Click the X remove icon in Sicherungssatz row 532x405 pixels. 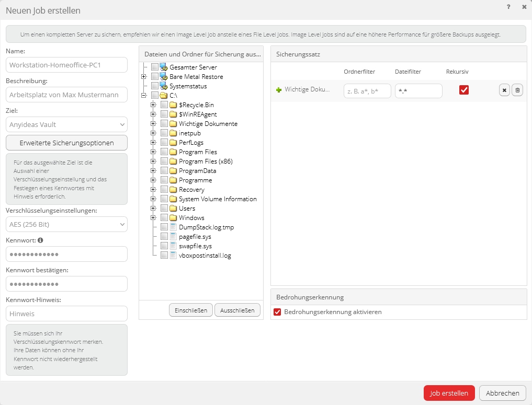coord(504,90)
